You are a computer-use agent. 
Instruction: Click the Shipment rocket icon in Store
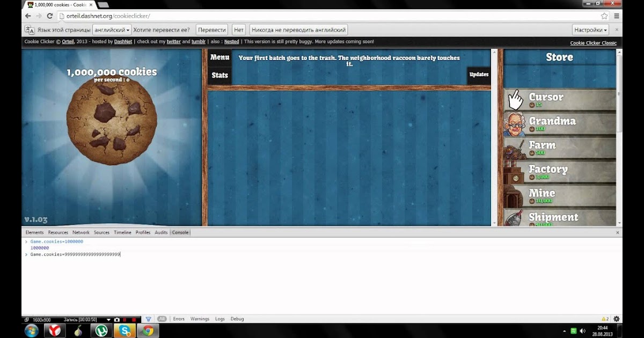coord(514,218)
